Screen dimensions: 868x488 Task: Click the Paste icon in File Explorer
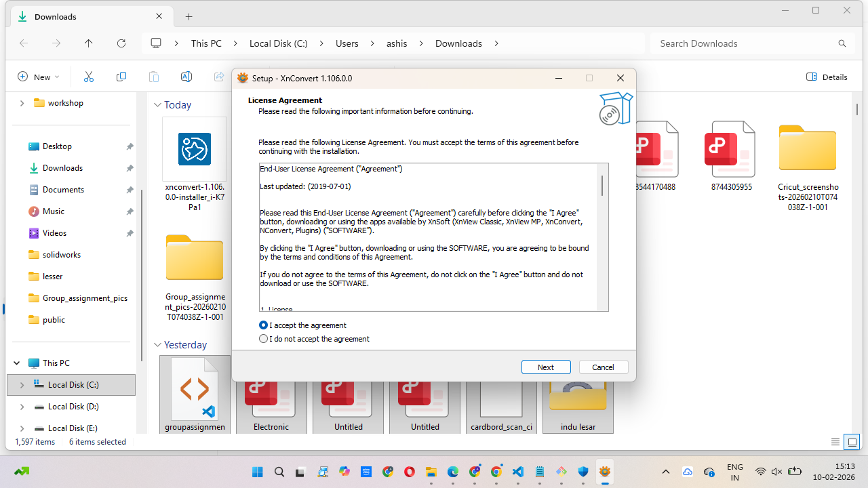[154, 77]
